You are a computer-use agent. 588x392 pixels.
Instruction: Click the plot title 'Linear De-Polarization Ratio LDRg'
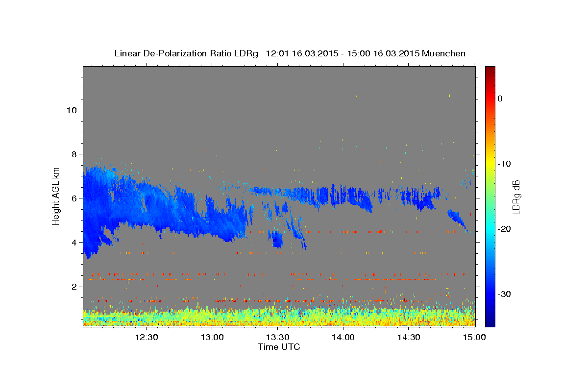coord(186,53)
